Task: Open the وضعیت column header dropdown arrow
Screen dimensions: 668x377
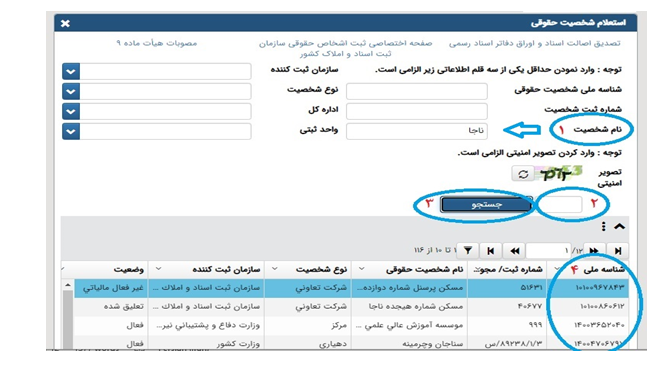Action: [x=63, y=269]
